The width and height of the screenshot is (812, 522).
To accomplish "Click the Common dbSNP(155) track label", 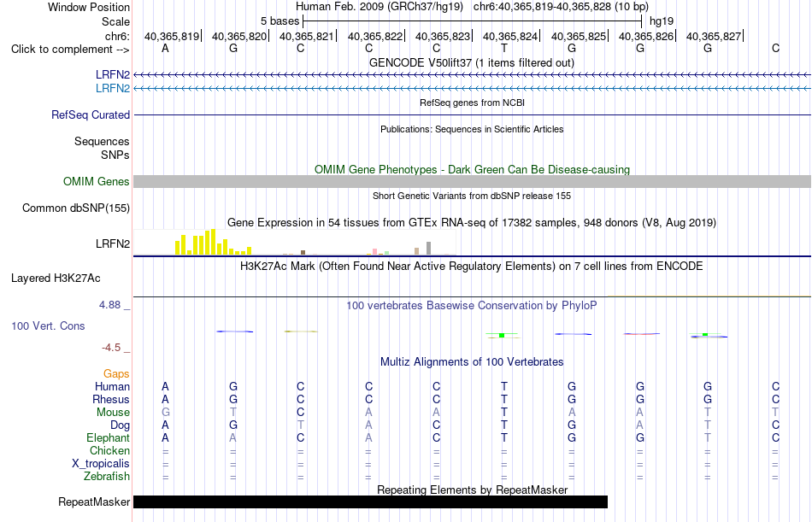I will (x=76, y=208).
